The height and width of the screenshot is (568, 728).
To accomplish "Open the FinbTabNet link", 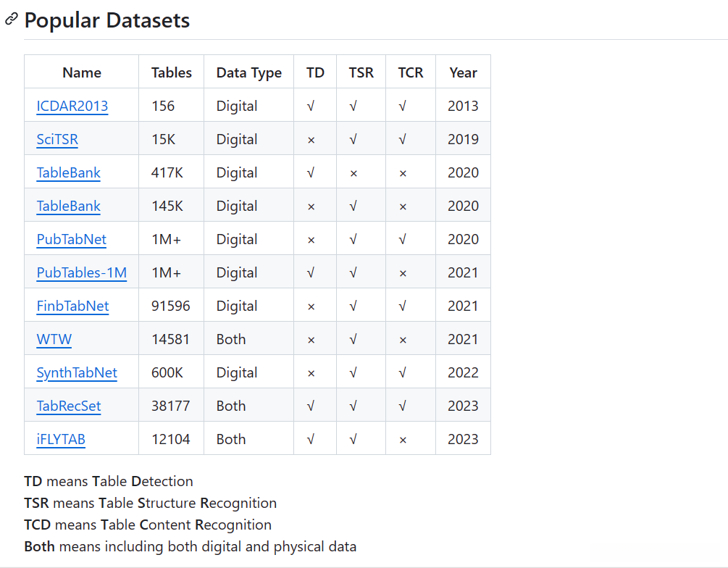I will point(72,306).
